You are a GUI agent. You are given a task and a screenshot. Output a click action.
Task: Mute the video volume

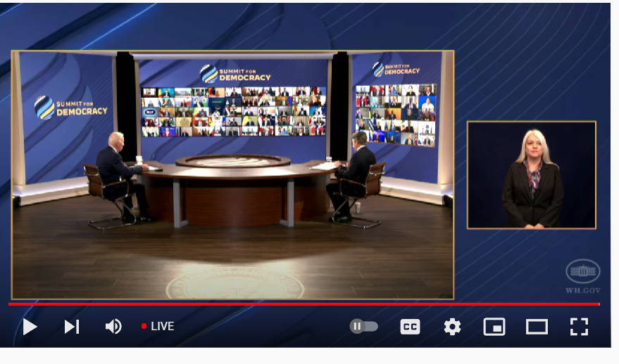[113, 327]
